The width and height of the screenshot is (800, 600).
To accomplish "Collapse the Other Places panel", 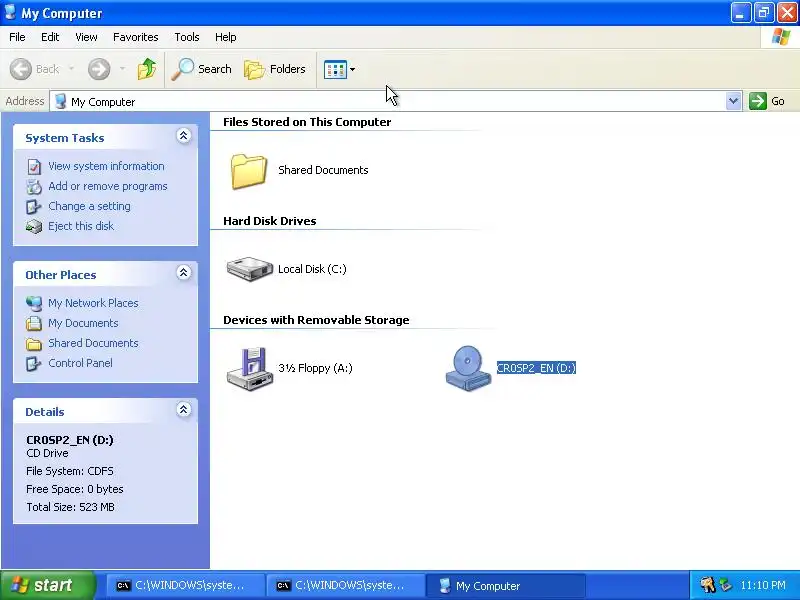I will tap(184, 272).
